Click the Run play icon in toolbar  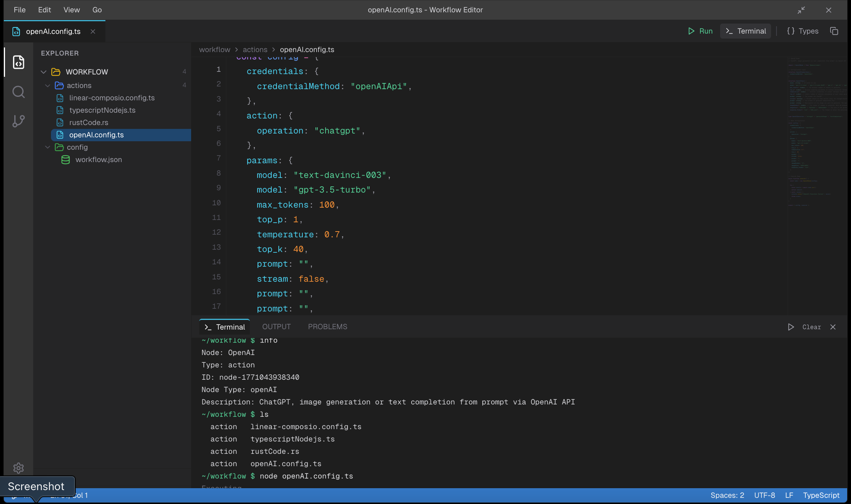691,31
